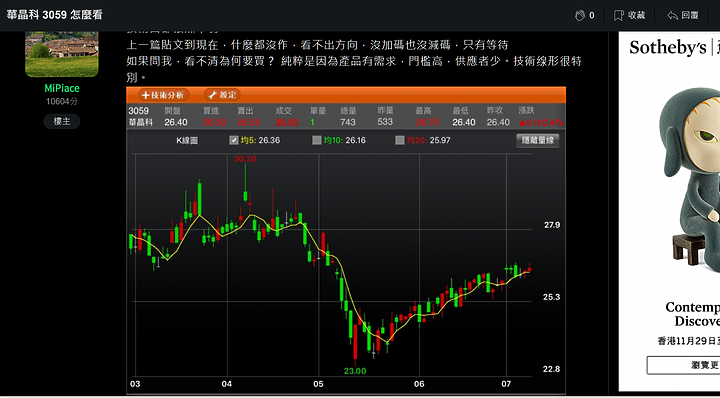This screenshot has height=398, width=720.
Task: Click the 總量 743 value
Action: [348, 122]
